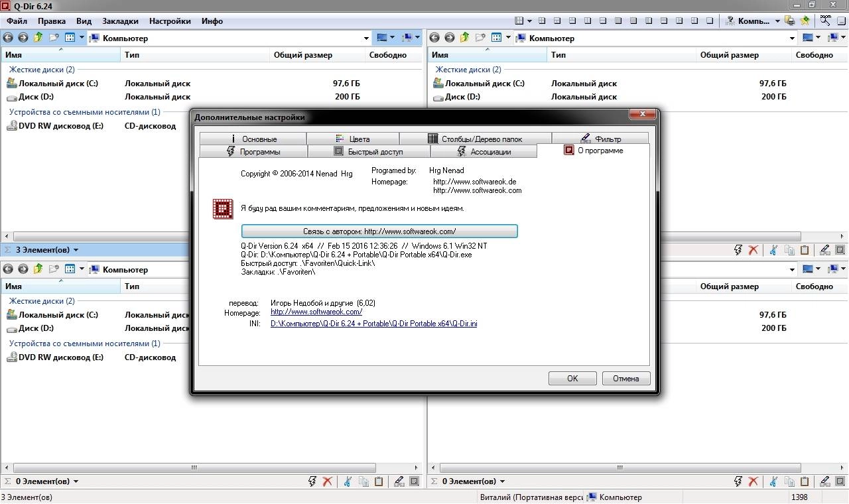Switch to the Программы tab
This screenshot has height=504, width=849.
point(253,151)
